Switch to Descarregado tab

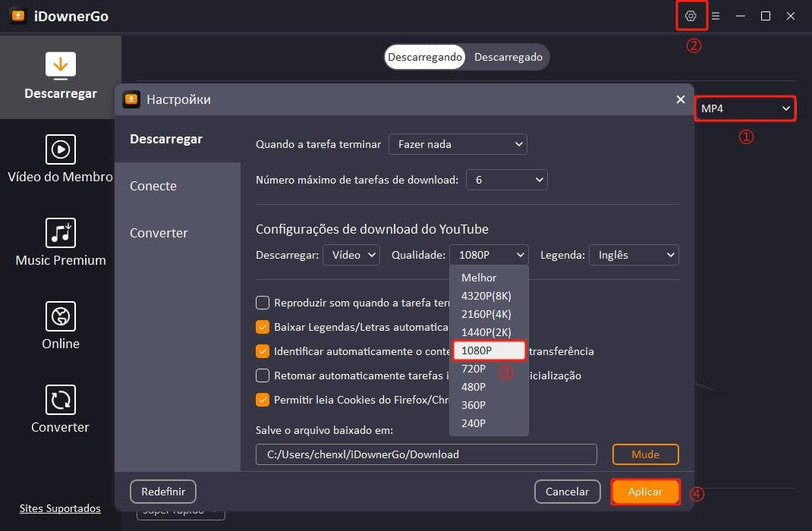pos(508,57)
